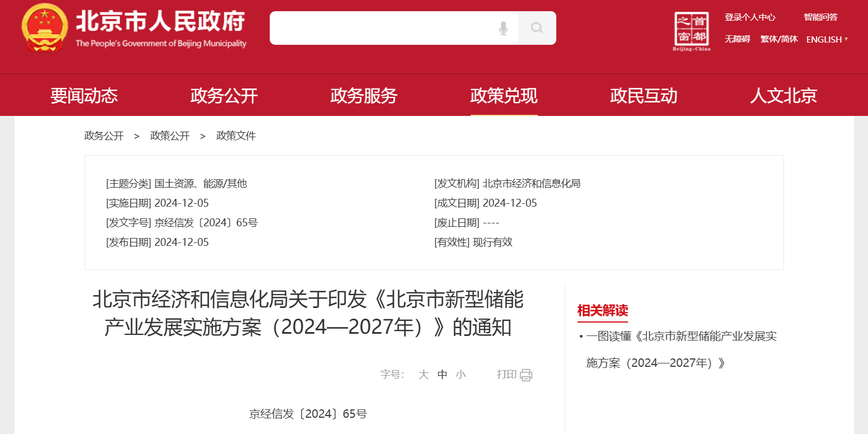Click the magnifying glass search button
The width and height of the screenshot is (868, 434).
pos(537,28)
